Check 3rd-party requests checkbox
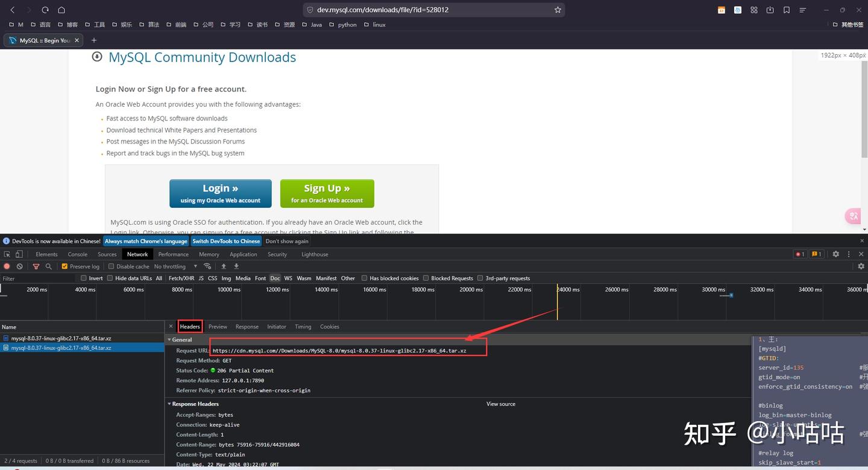Image resolution: width=868 pixels, height=470 pixels. [x=480, y=278]
